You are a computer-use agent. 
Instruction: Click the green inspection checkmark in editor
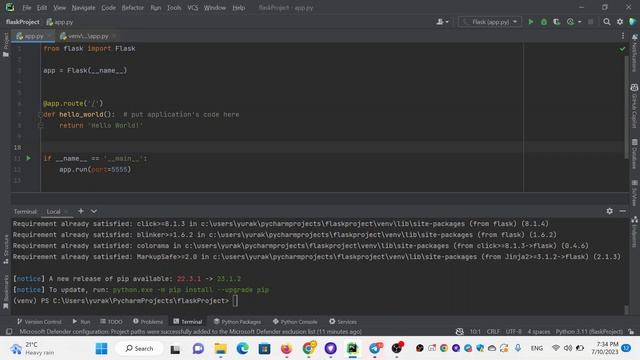point(622,49)
